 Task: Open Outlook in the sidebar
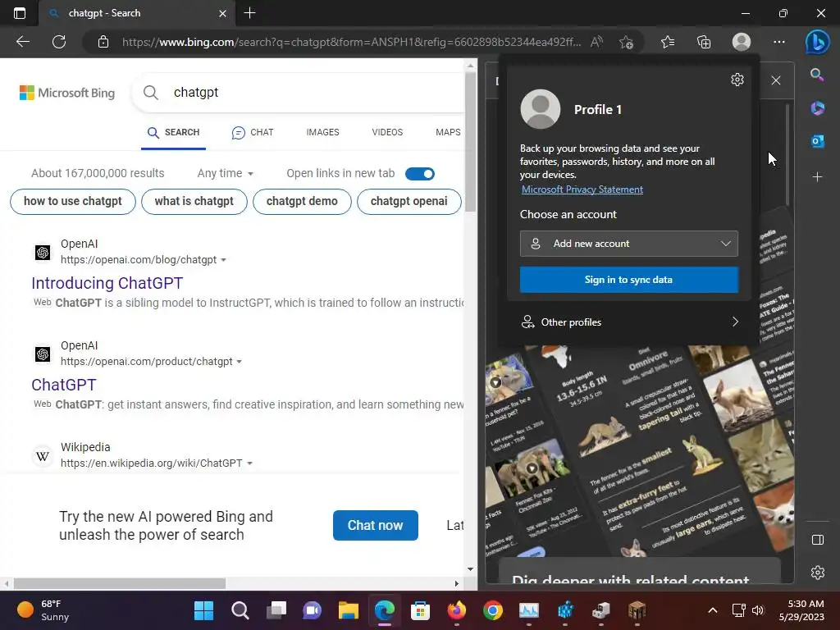(817, 141)
